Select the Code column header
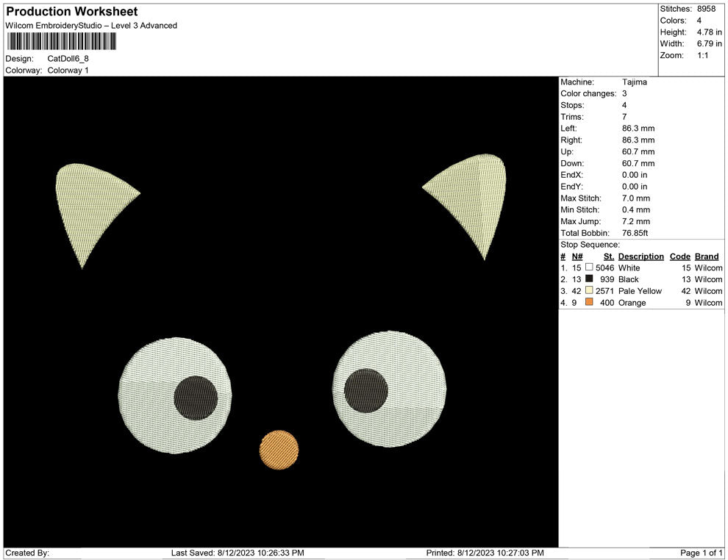Image resolution: width=728 pixels, height=560 pixels. (x=679, y=256)
